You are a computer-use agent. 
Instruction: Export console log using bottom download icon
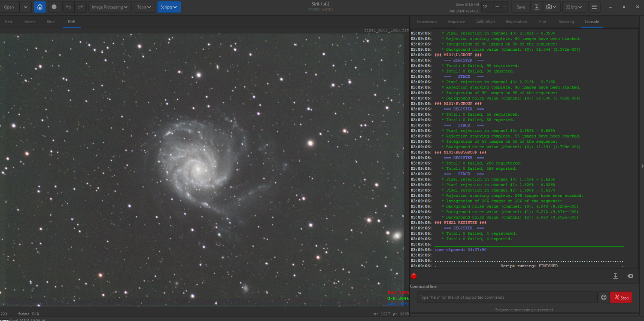[615, 276]
